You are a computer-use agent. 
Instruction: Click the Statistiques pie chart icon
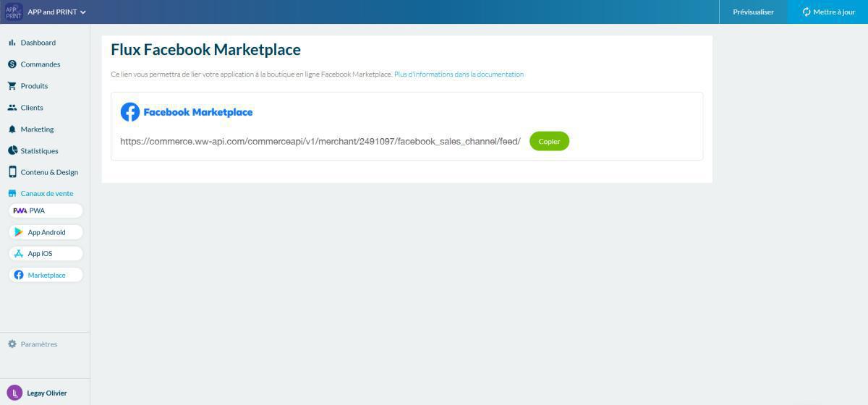click(x=12, y=151)
